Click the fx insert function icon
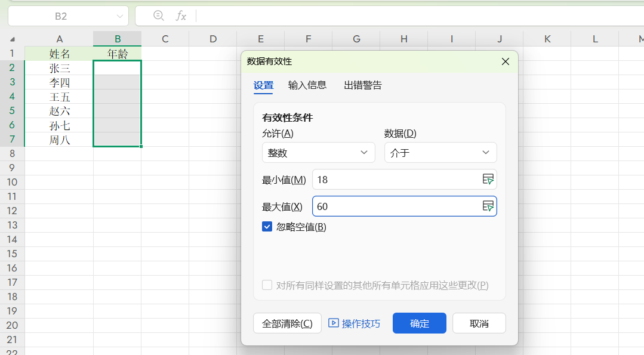Screen dimensions: 644x355 click(181, 16)
